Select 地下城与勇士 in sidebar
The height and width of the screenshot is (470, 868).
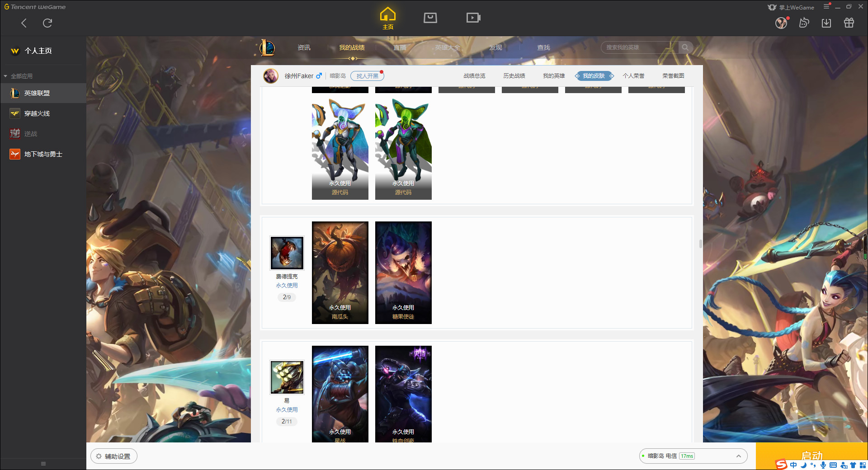pyautogui.click(x=43, y=154)
